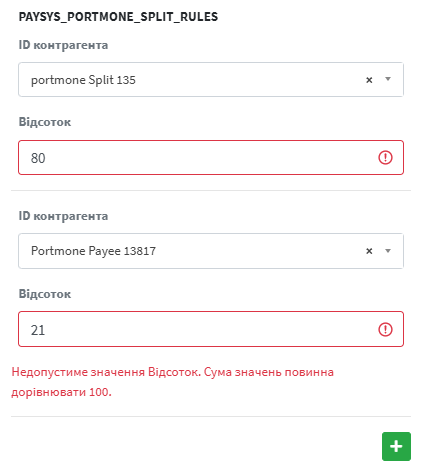Click the Відсоток label above the 80 field
This screenshot has height=470, width=423.
(45, 122)
